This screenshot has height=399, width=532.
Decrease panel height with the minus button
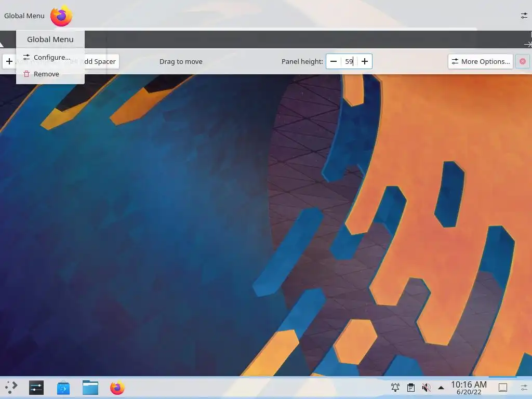tap(334, 61)
